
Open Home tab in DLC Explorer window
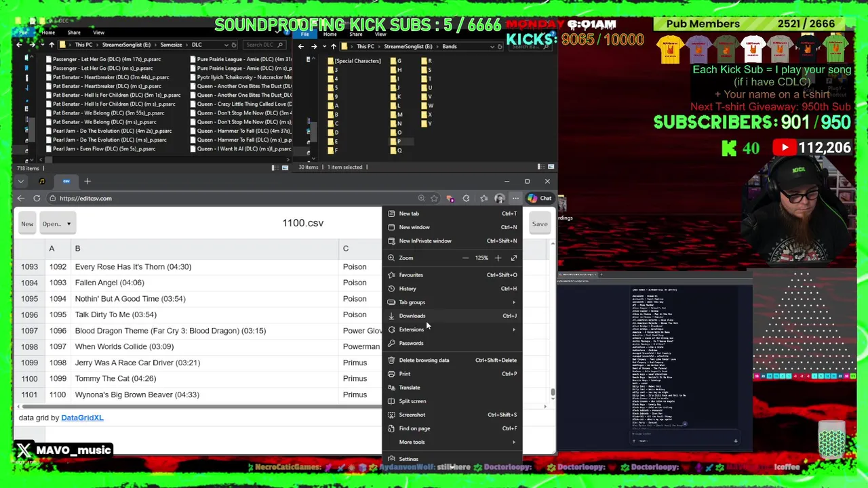[48, 33]
